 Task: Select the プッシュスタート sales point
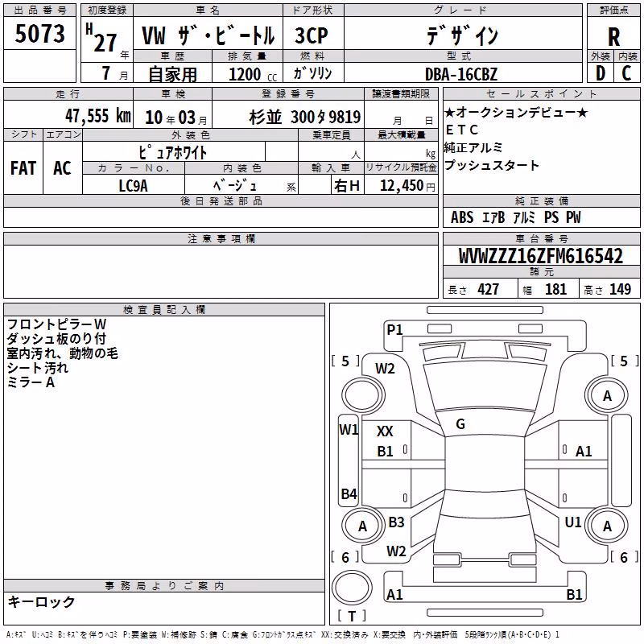492,165
